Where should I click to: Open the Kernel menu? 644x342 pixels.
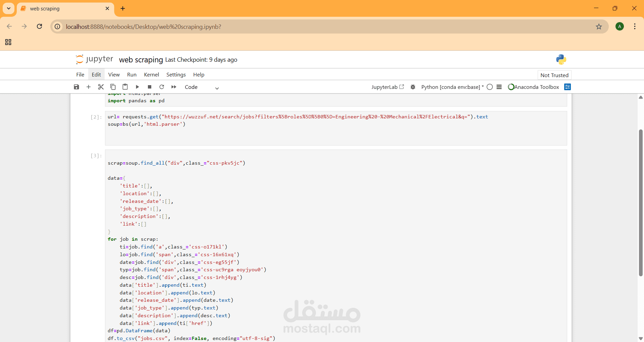point(152,74)
